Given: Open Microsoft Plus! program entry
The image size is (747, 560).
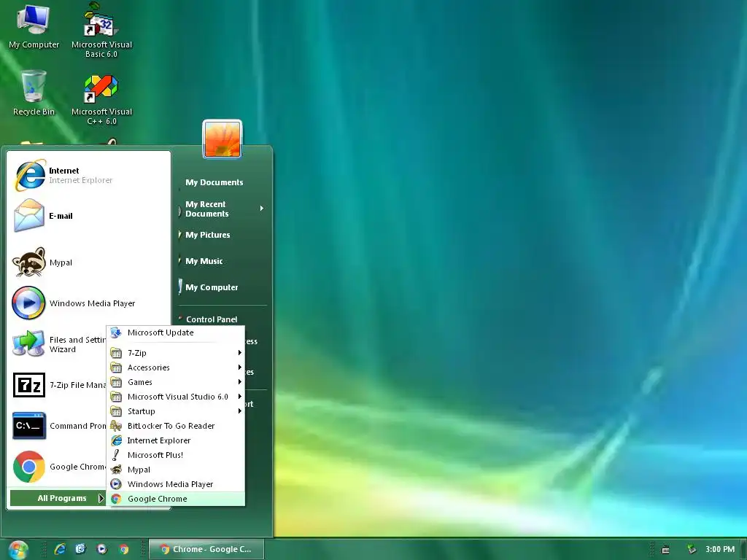Looking at the screenshot, I should (176, 455).
